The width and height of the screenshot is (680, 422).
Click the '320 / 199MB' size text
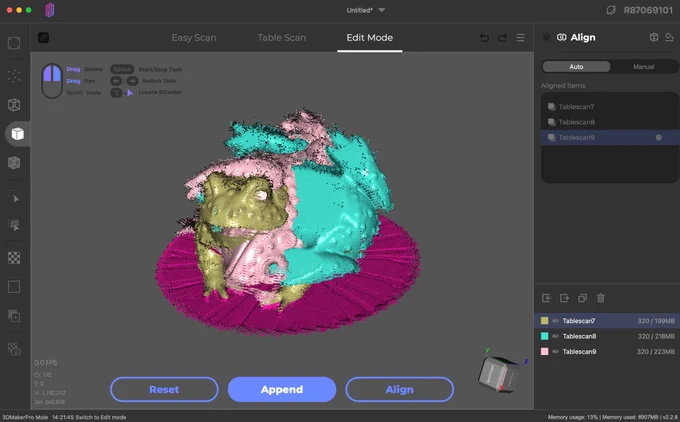(656, 321)
